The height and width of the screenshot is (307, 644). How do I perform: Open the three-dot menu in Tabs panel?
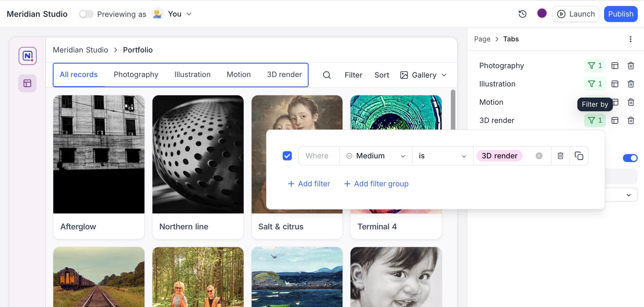tap(630, 39)
